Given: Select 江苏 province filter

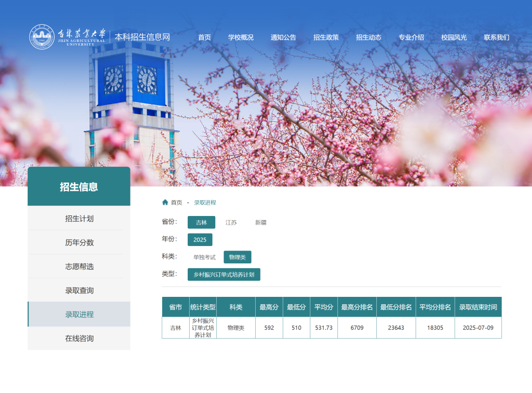Looking at the screenshot, I should pyautogui.click(x=232, y=222).
